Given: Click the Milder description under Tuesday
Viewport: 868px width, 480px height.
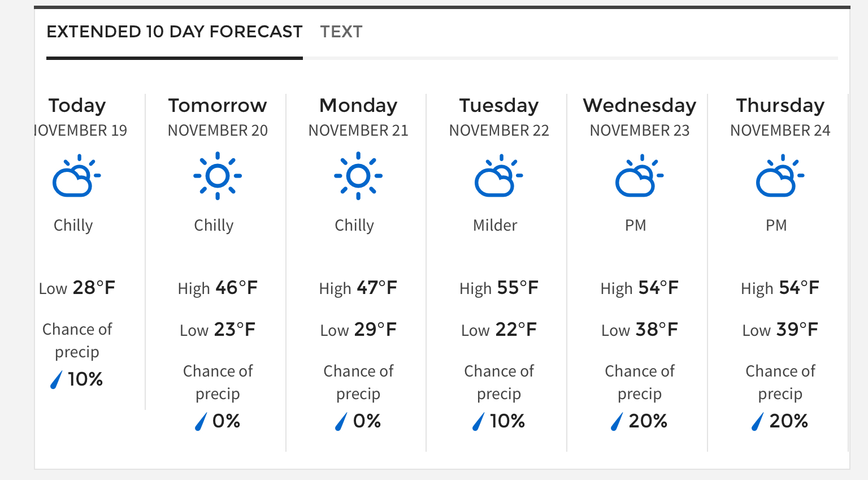Looking at the screenshot, I should point(495,226).
